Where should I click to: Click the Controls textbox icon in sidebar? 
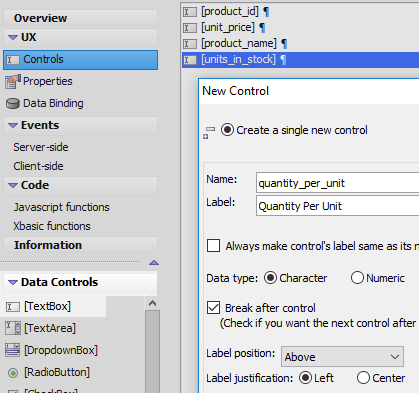13,60
